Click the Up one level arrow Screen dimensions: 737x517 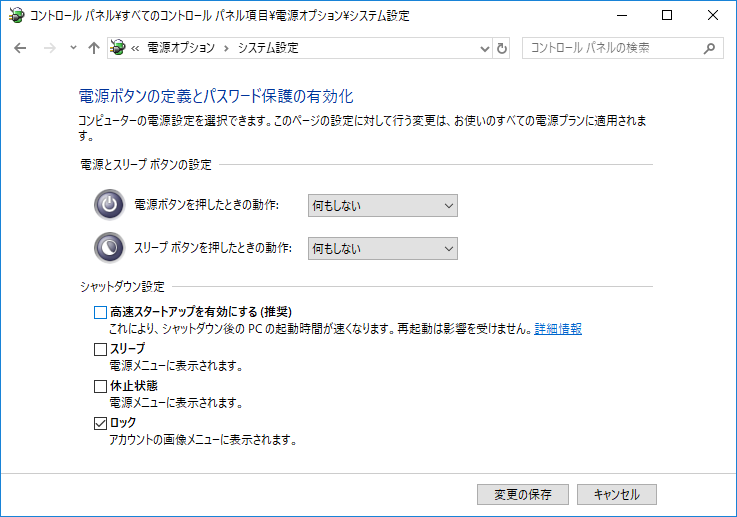[94, 48]
